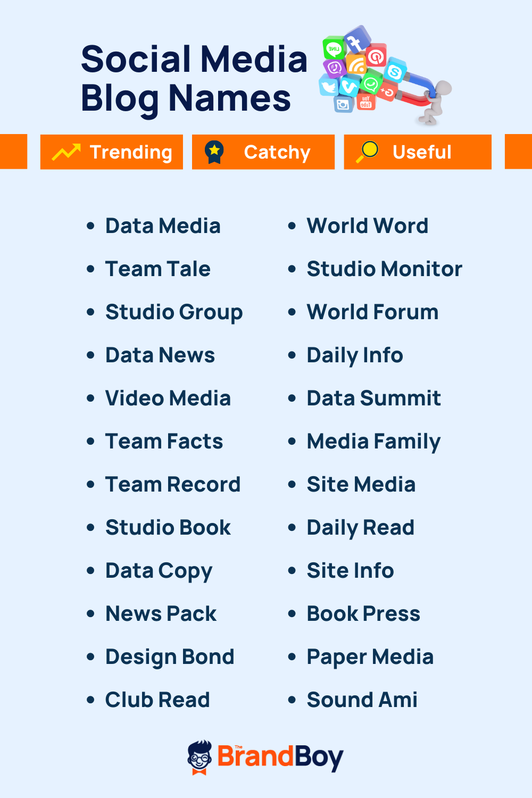
Task: Click the Pinterest icon
Action: (376, 57)
